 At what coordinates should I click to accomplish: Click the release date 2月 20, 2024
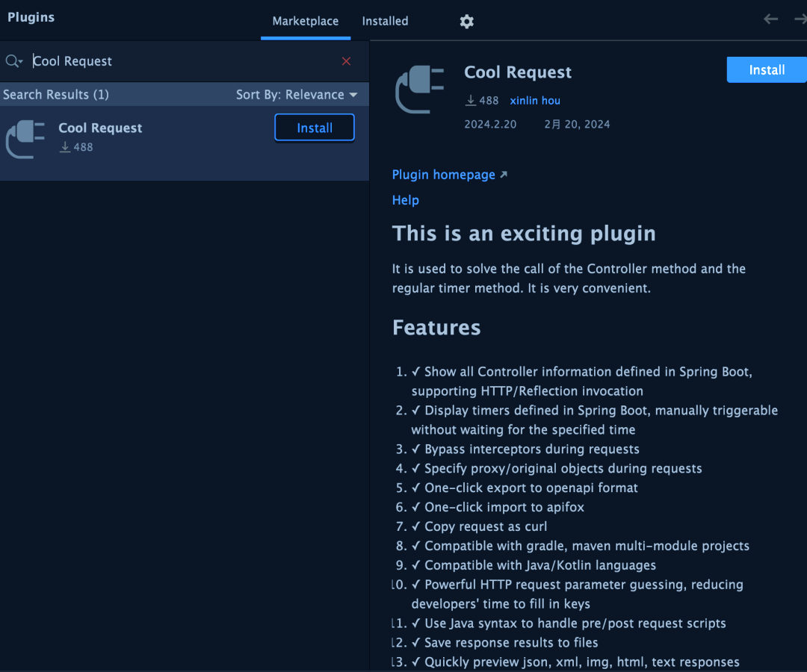(x=577, y=125)
